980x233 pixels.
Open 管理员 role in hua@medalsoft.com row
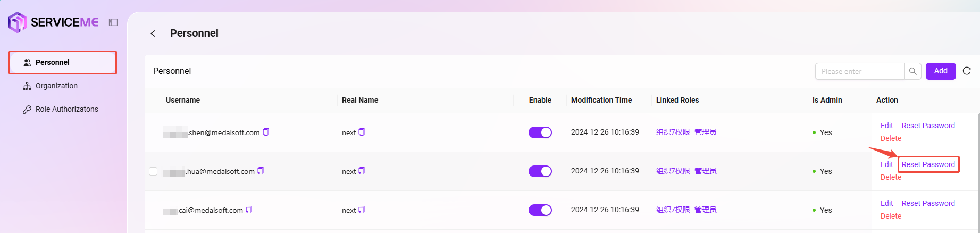[705, 171]
